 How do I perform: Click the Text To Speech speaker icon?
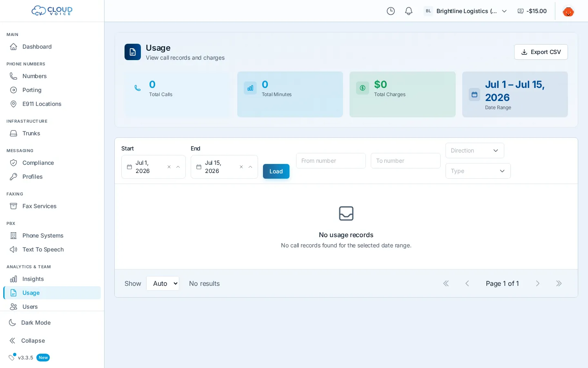pyautogui.click(x=13, y=249)
